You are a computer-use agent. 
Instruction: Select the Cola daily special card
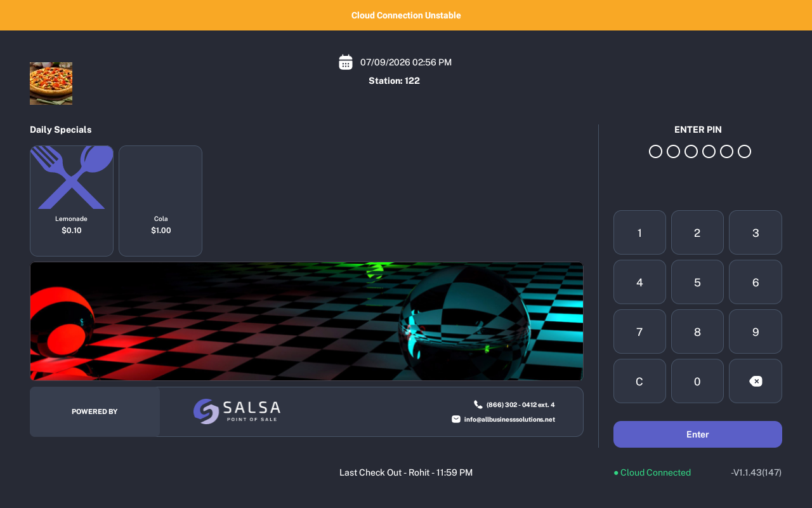(160, 201)
